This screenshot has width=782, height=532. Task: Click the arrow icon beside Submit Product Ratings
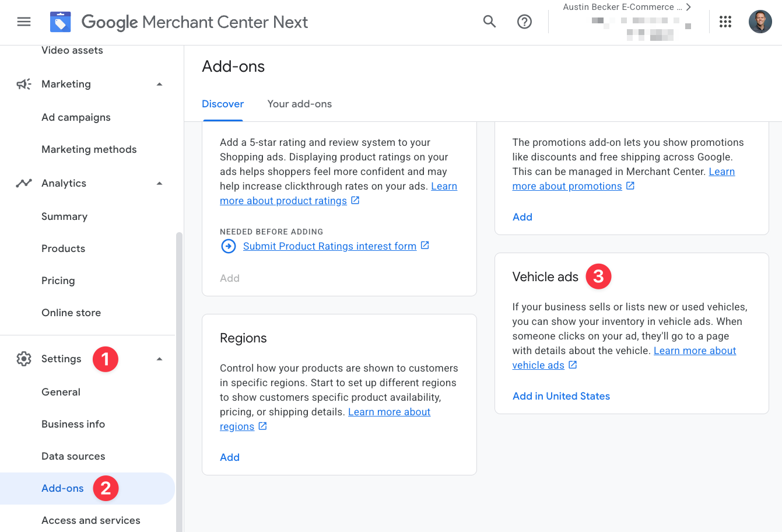[229, 246]
